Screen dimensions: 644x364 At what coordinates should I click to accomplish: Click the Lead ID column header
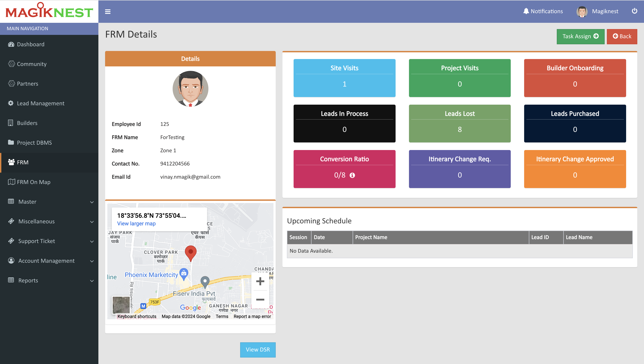546,237
